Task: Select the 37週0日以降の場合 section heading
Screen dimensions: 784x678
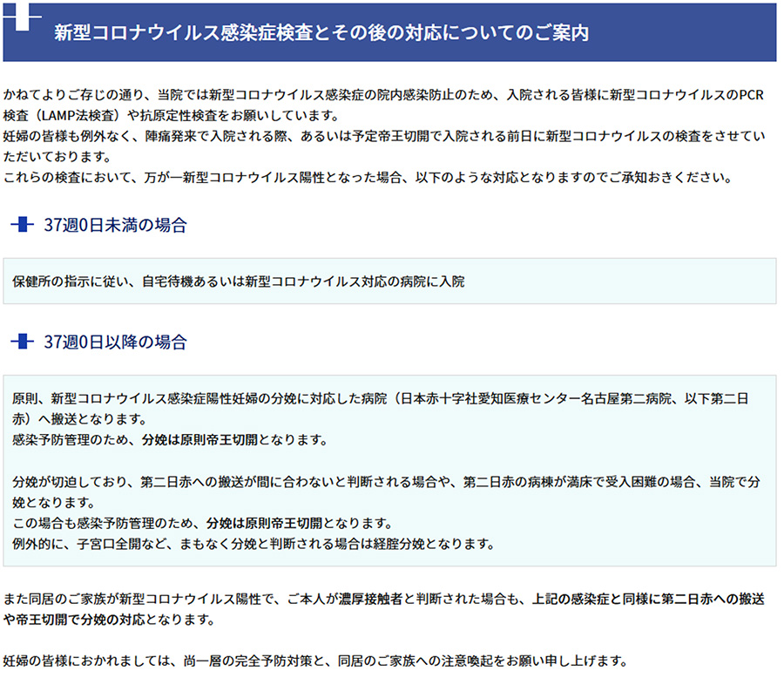Action: pyautogui.click(x=115, y=342)
